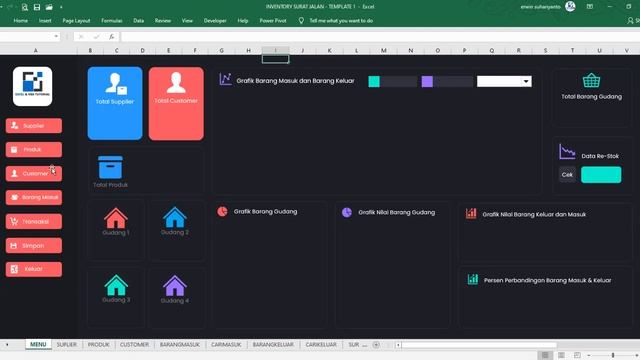
Task: Click the Print Preview icon in quick access toolbar
Action: pos(24,7)
